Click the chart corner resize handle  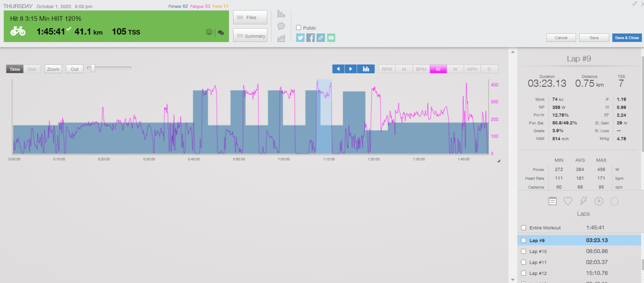pos(499,161)
